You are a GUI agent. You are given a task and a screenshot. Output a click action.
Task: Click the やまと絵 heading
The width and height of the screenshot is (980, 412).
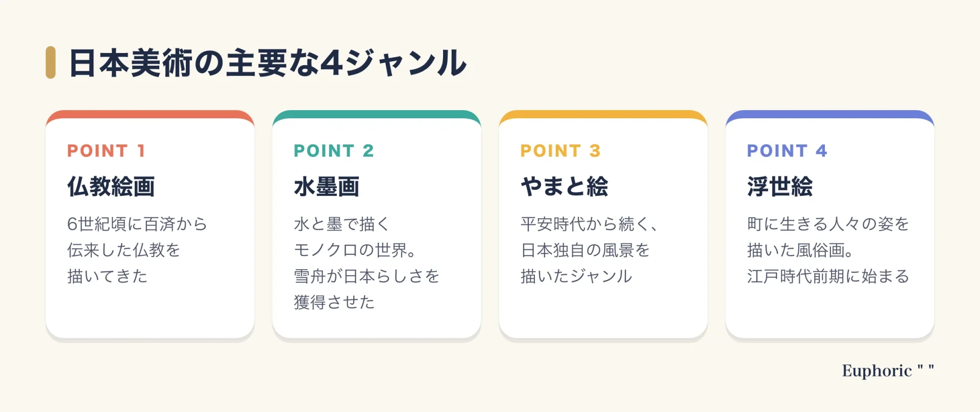[565, 186]
